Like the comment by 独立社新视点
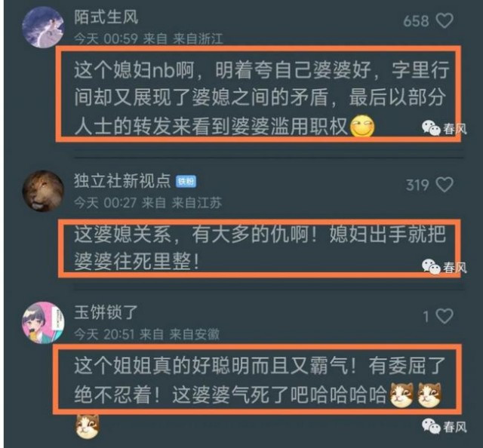 pyautogui.click(x=445, y=185)
